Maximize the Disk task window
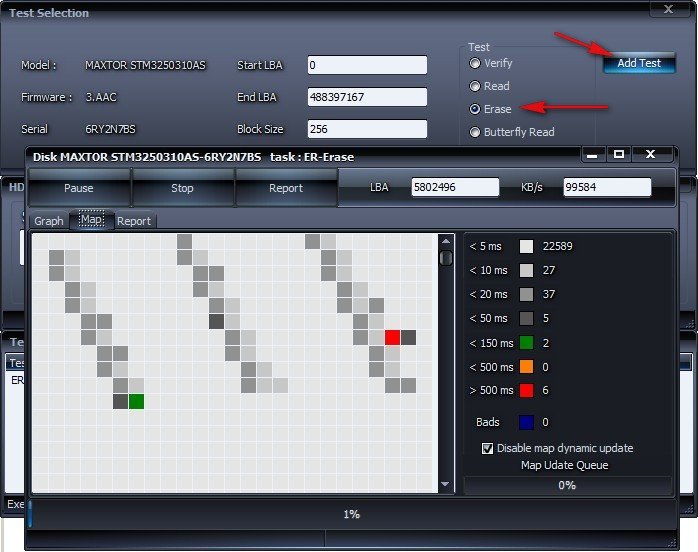The height and width of the screenshot is (552, 698). point(619,155)
